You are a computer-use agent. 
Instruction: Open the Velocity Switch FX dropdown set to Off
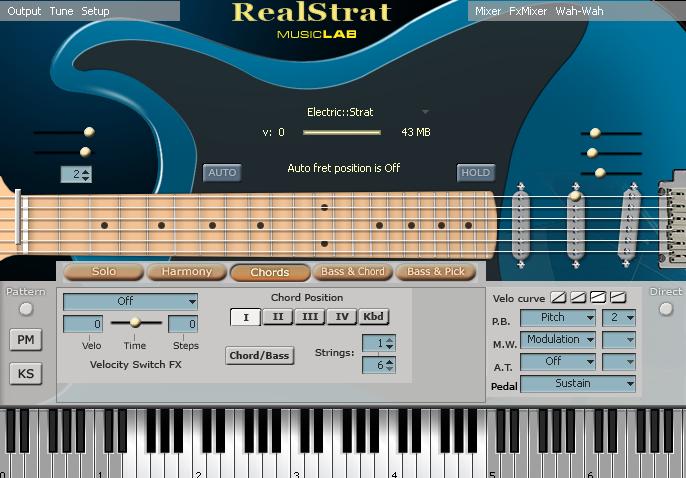(x=130, y=301)
